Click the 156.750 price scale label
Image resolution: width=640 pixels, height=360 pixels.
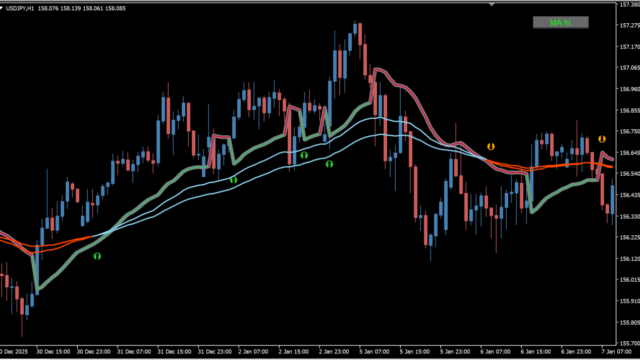(x=629, y=132)
